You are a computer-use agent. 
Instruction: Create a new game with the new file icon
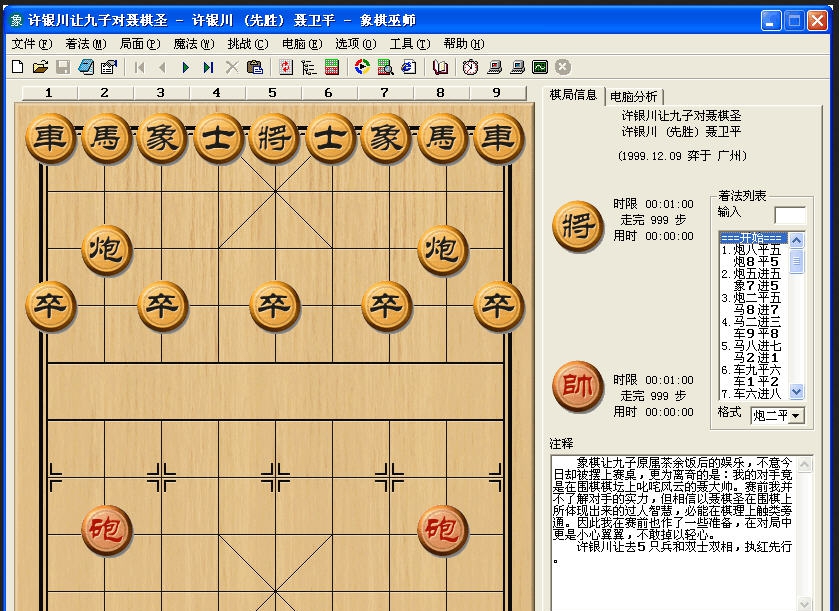(x=17, y=67)
